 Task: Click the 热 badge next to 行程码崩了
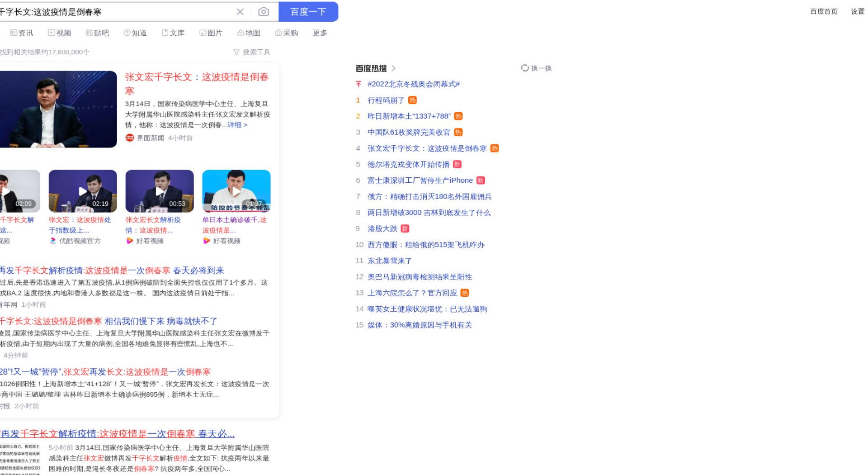tap(412, 100)
